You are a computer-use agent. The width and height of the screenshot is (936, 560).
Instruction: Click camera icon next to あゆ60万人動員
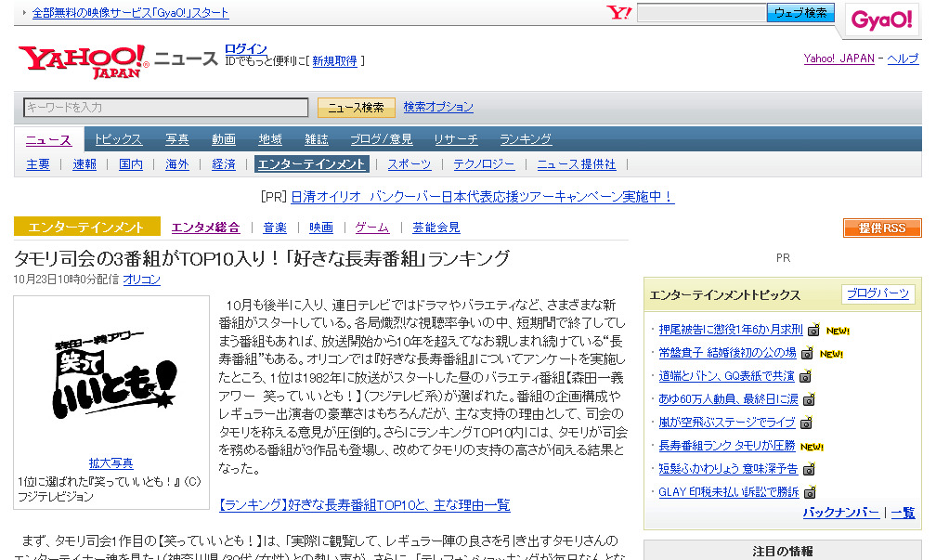point(810,400)
